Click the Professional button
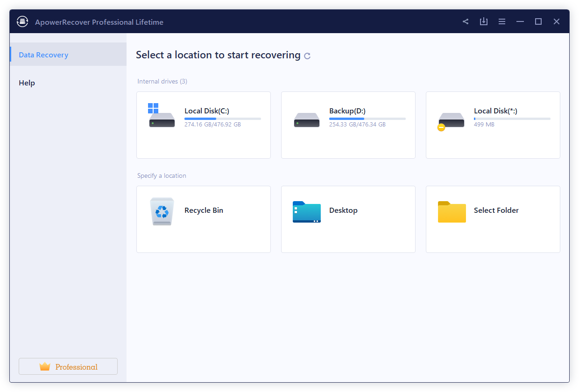 [68, 366]
